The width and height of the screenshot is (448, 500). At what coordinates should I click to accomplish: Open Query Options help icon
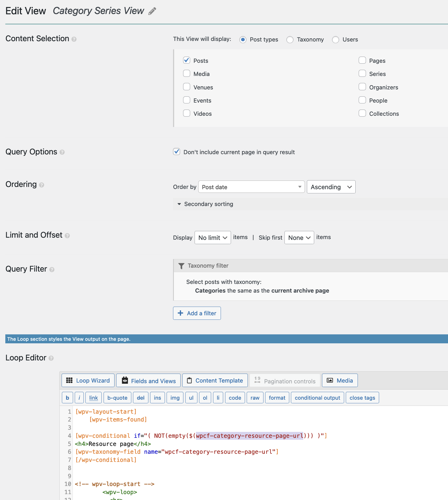62,152
